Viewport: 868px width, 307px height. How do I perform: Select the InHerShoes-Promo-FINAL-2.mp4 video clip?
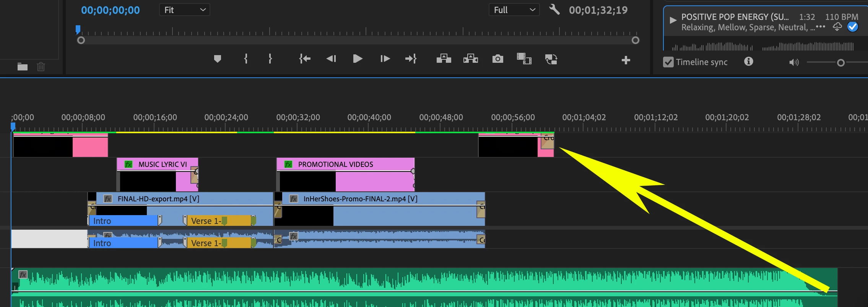(379, 209)
